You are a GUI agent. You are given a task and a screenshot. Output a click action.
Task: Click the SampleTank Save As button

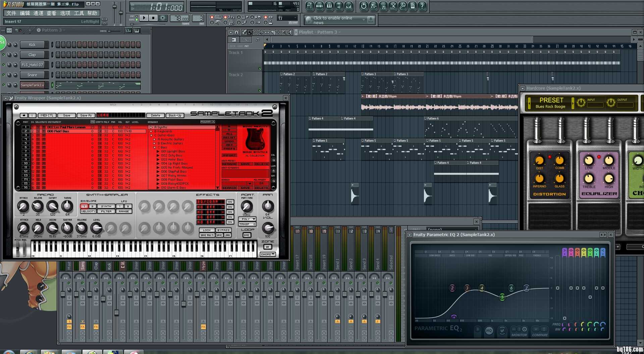click(x=86, y=115)
